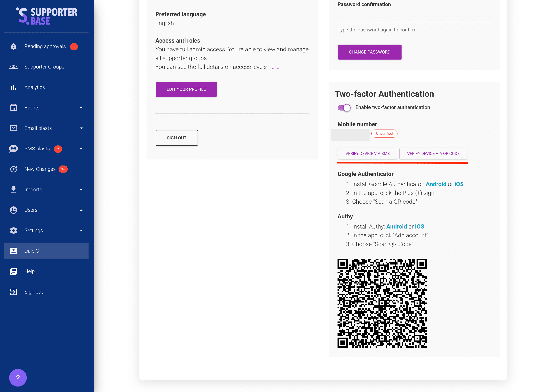Image resolution: width=551 pixels, height=392 pixels.
Task: Expand the Email blasts submenu arrow
Action: click(81, 128)
